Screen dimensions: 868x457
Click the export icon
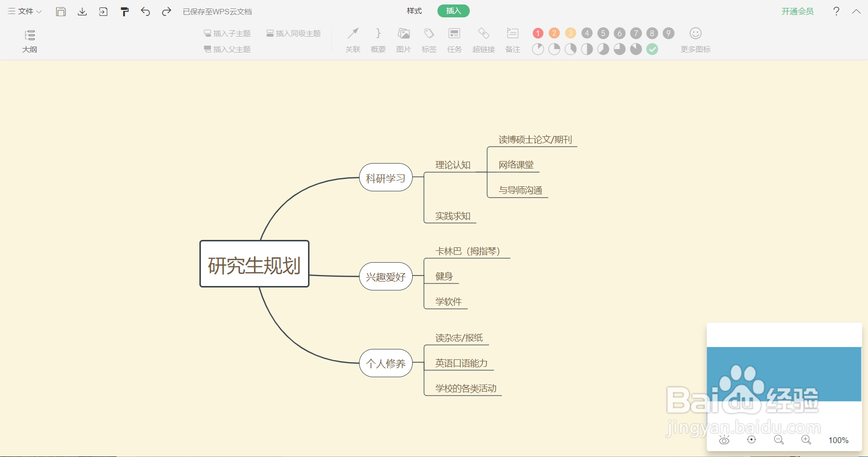click(103, 11)
